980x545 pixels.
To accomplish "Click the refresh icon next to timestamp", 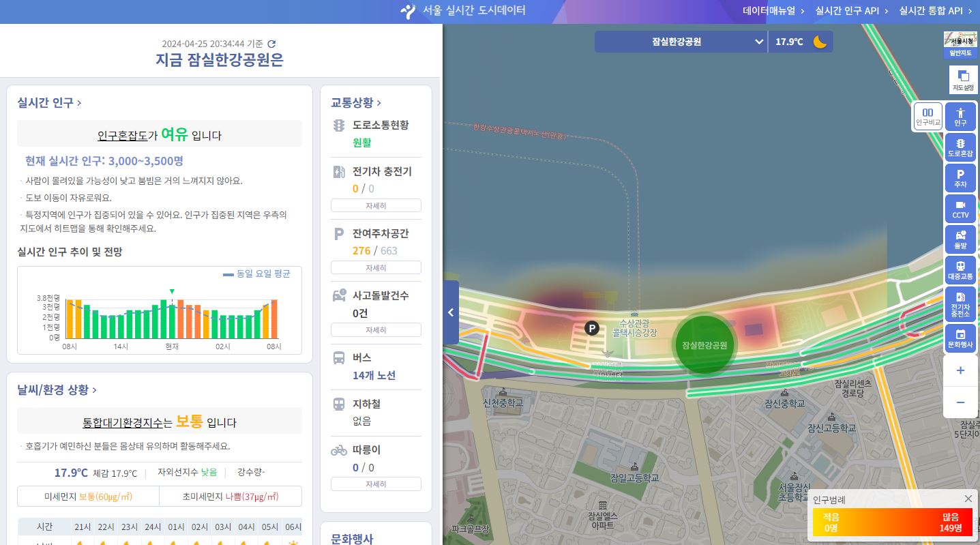I will (x=271, y=44).
